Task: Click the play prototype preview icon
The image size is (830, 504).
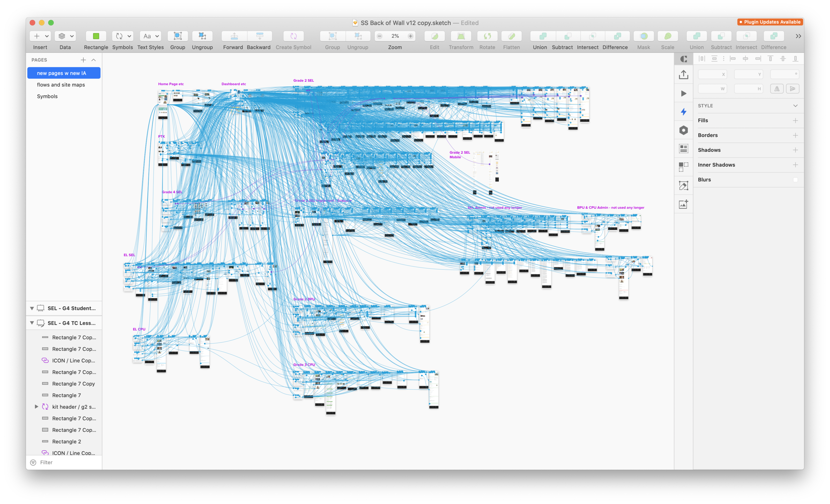Action: (x=684, y=93)
